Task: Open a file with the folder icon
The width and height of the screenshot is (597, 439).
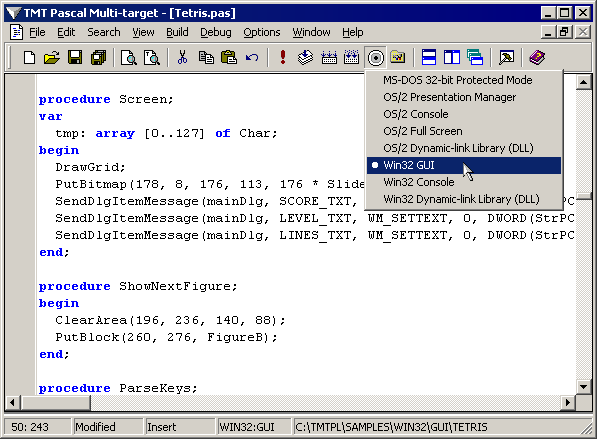Action: pyautogui.click(x=52, y=58)
